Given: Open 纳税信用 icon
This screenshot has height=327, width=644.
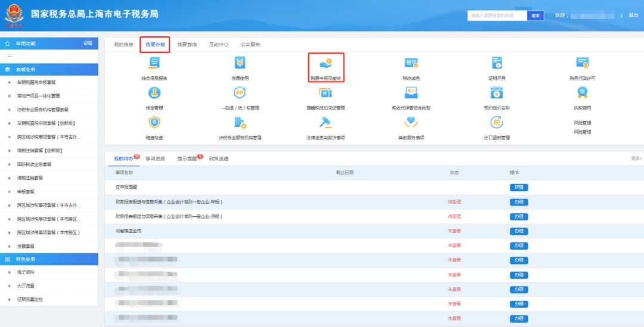Looking at the screenshot, I should pos(582,93).
